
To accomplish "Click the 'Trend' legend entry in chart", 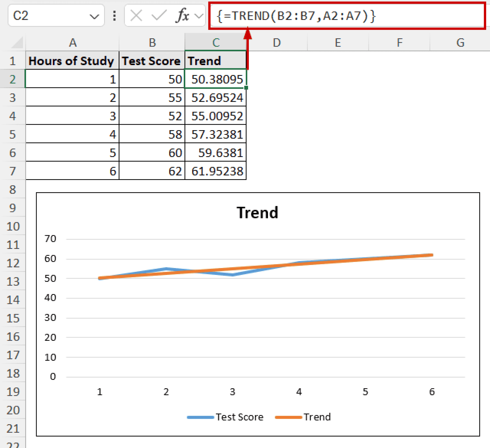I will coord(303,417).
